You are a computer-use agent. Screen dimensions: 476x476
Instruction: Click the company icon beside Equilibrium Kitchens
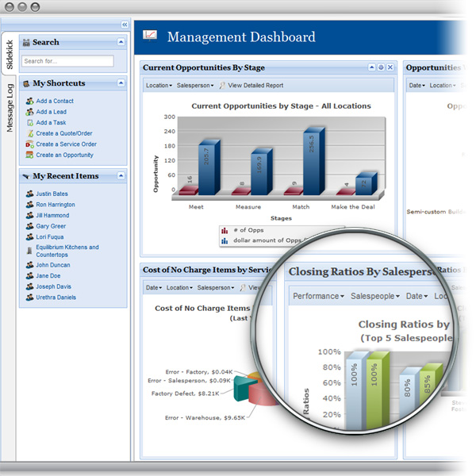tap(29, 251)
